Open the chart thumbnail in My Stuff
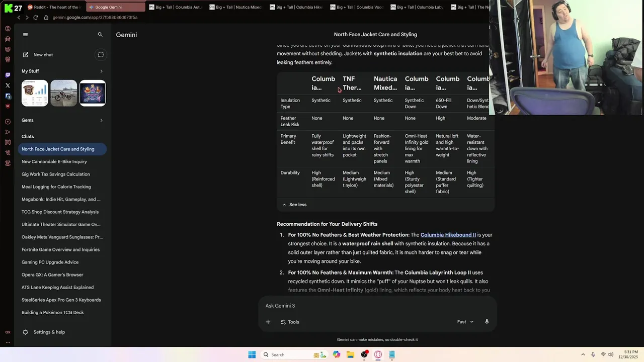This screenshot has width=644, height=362. click(35, 93)
